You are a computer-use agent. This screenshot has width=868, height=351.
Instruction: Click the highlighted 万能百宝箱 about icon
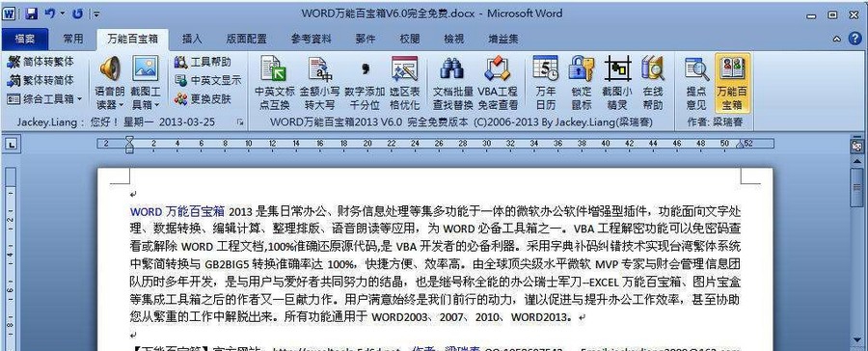tap(732, 83)
